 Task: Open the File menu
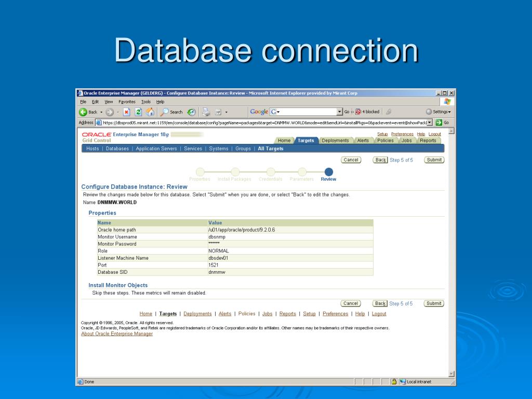[83, 102]
